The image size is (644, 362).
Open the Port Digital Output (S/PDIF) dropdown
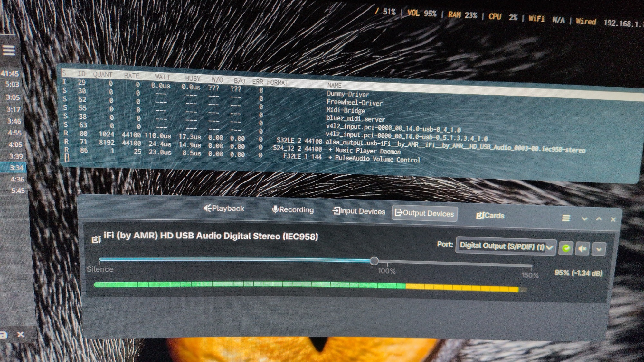[x=506, y=247]
